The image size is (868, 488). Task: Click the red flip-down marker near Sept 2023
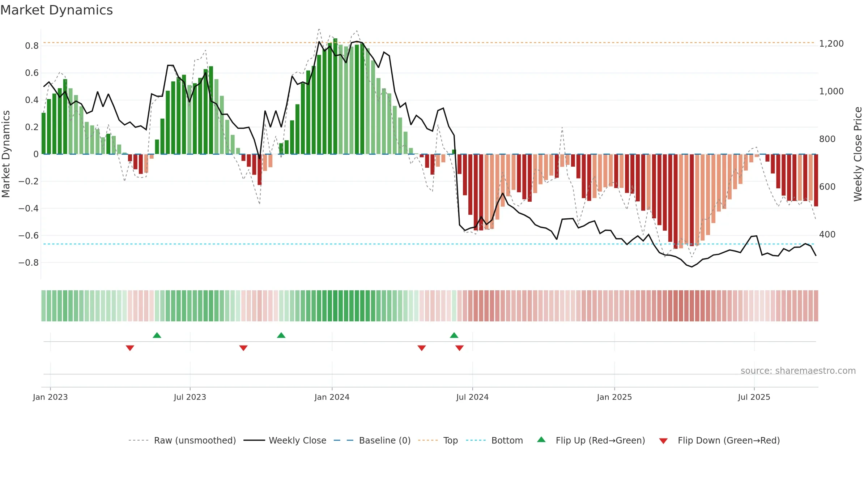point(243,348)
